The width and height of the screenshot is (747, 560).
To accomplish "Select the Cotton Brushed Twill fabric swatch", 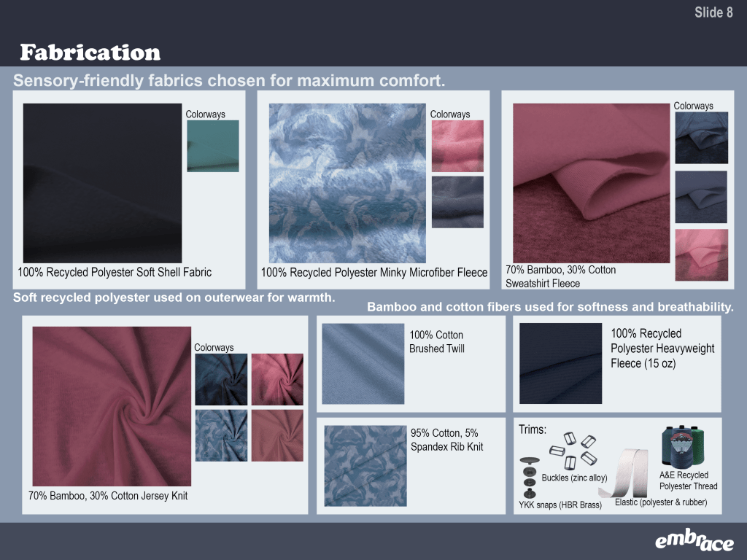I will 363,363.
